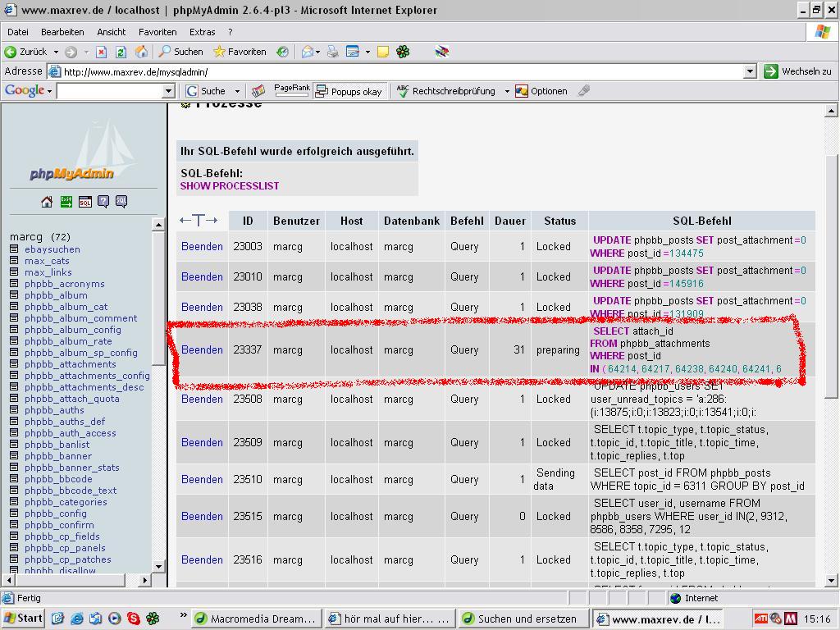Click the main page scroll down arrow

pyautogui.click(x=831, y=580)
